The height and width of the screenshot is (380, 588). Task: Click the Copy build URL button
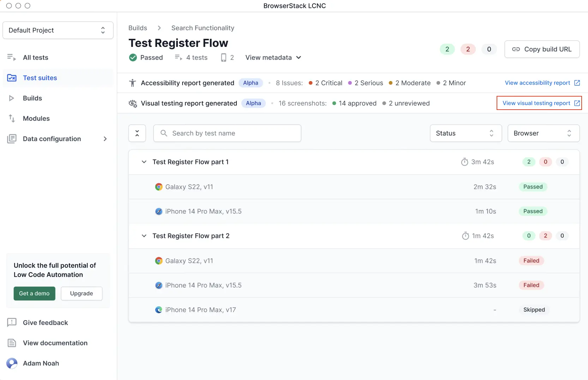click(542, 49)
